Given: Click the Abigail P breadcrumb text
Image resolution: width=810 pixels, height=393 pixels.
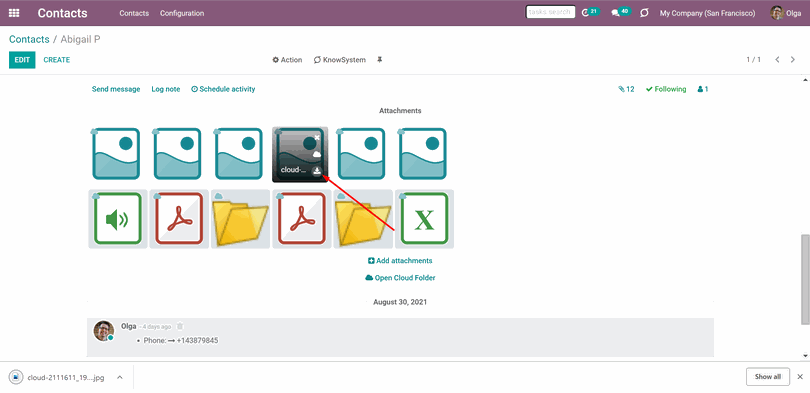Looking at the screenshot, I should click(x=80, y=39).
